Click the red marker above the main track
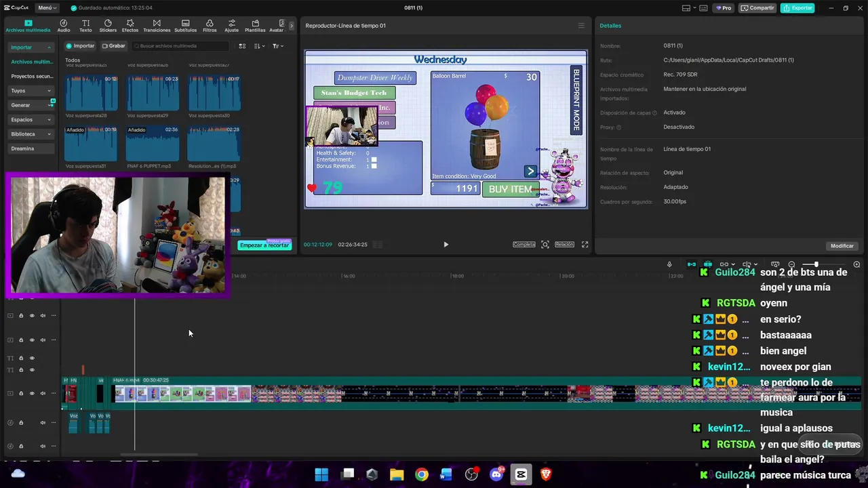 pyautogui.click(x=83, y=369)
